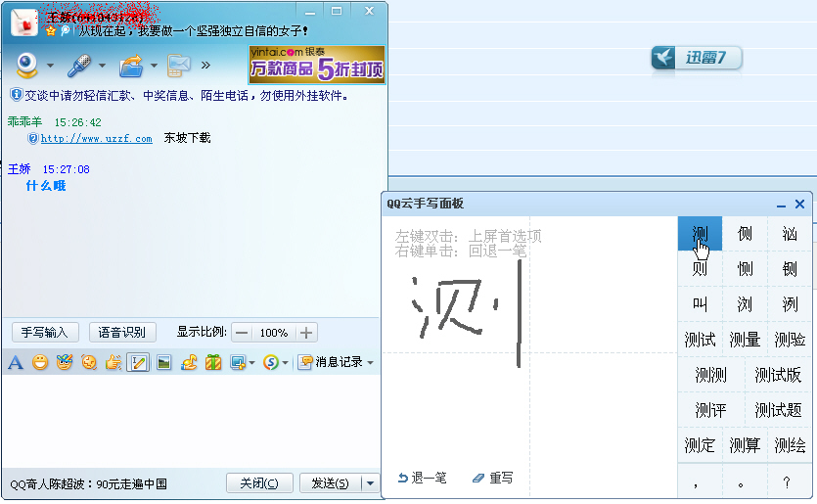The image size is (817, 504).
Task: Choose word suggestion 测试题
Action: (x=778, y=410)
